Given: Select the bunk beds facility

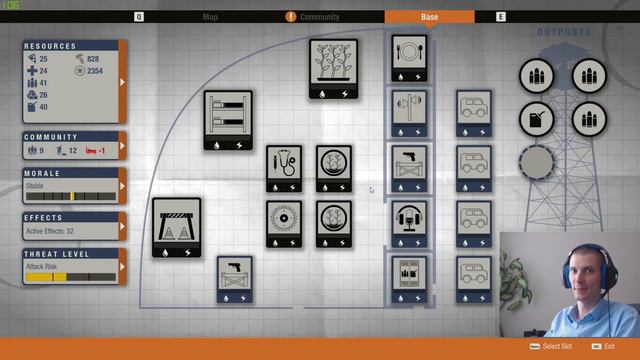Looking at the screenshot, I should coord(228,120).
